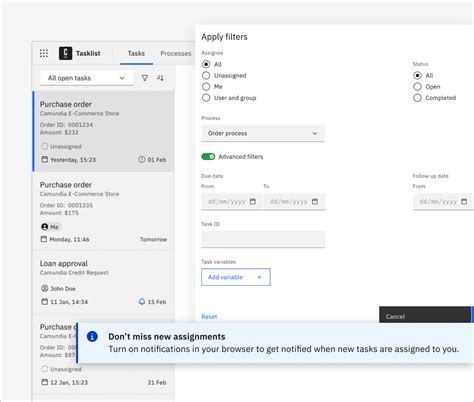The image size is (474, 402).
Task: Select the Completed status radio button
Action: tap(417, 98)
